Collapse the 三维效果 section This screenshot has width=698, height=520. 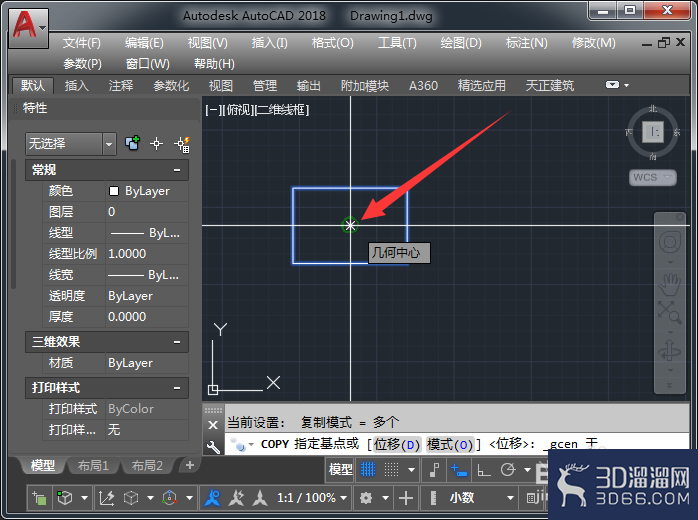(x=177, y=342)
